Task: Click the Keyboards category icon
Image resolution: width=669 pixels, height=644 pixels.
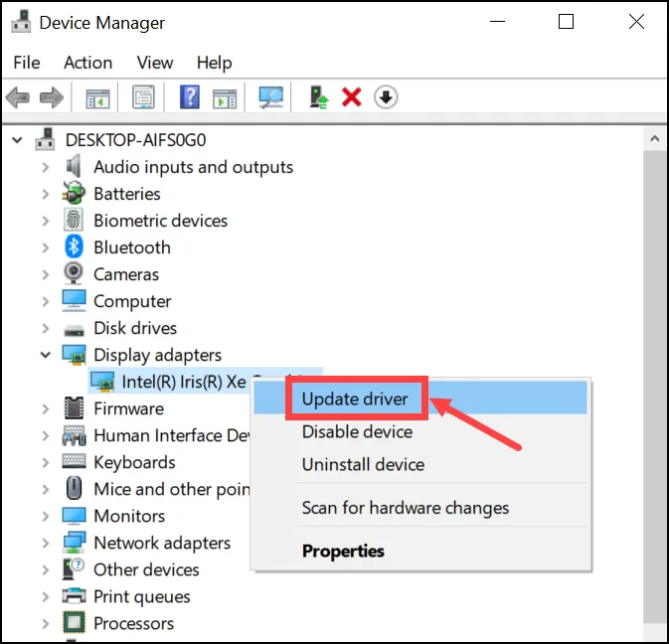Action: coord(74,461)
